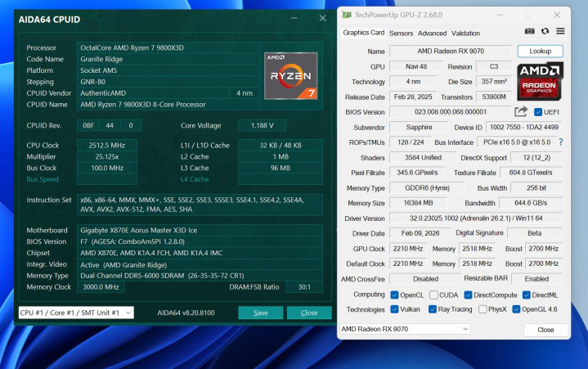Click the GPU Name field
The image size is (588, 369).
pyautogui.click(x=450, y=51)
